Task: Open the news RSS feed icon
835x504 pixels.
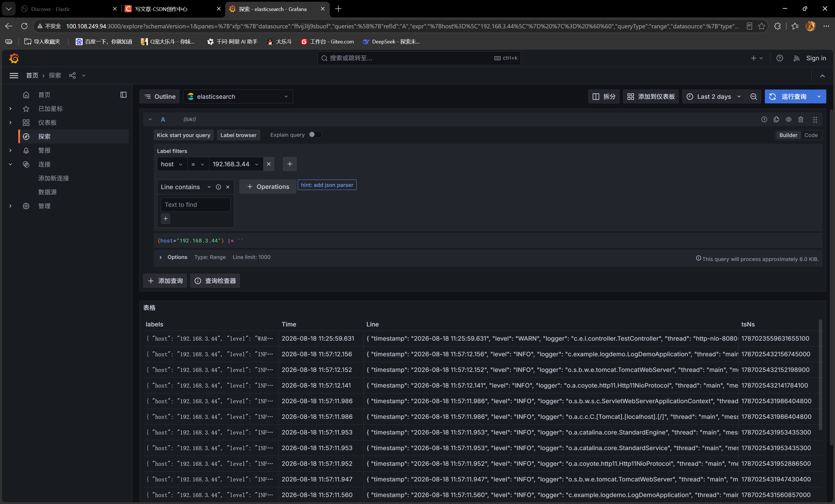Action: click(x=796, y=58)
